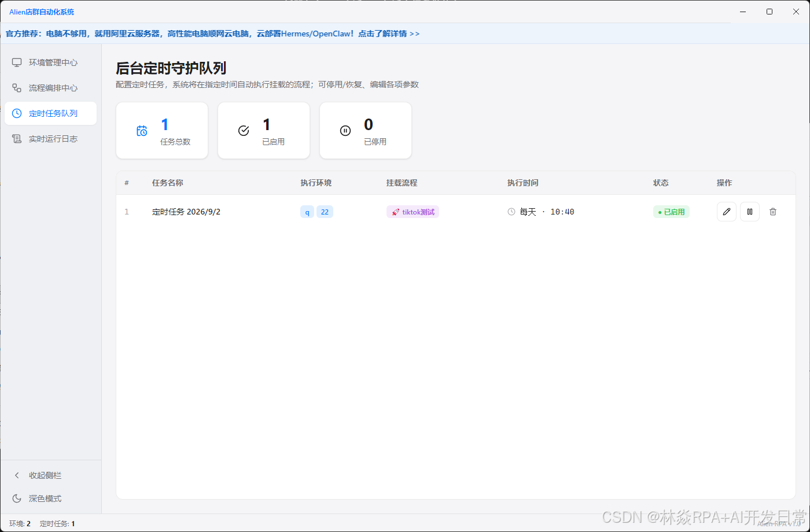810x532 pixels.
Task: Click the monitor icon beside 环境管理中心
Action: pyautogui.click(x=17, y=62)
